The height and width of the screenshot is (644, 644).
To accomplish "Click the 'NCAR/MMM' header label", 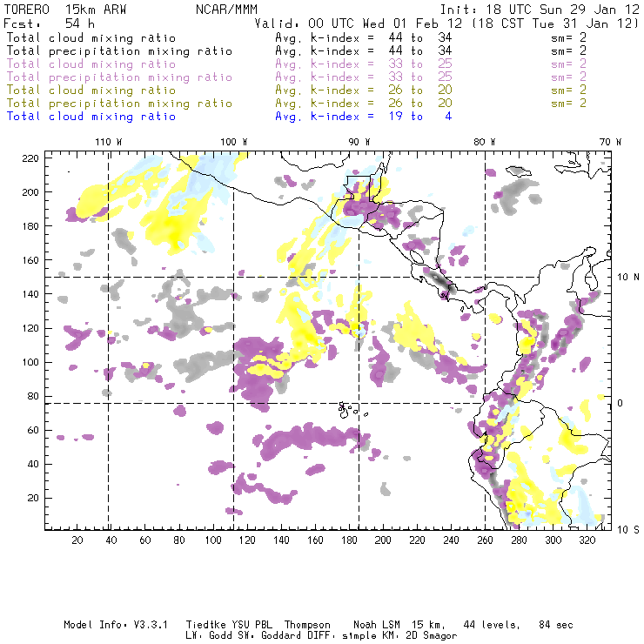I will (226, 10).
